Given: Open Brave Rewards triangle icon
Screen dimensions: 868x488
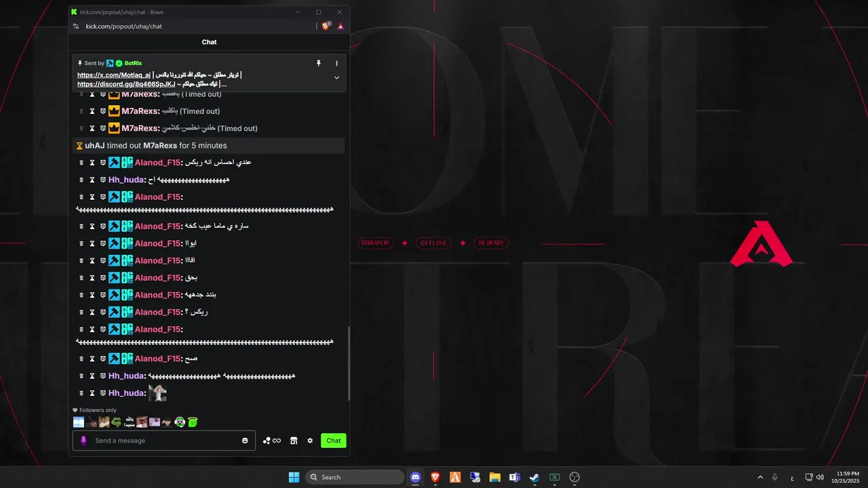Looking at the screenshot, I should click(x=340, y=26).
